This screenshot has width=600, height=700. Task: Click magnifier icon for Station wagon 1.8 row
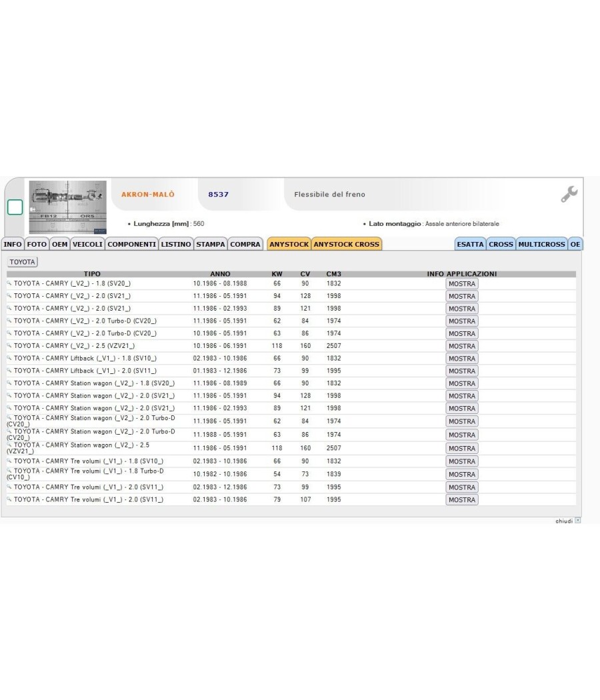pos(9,383)
